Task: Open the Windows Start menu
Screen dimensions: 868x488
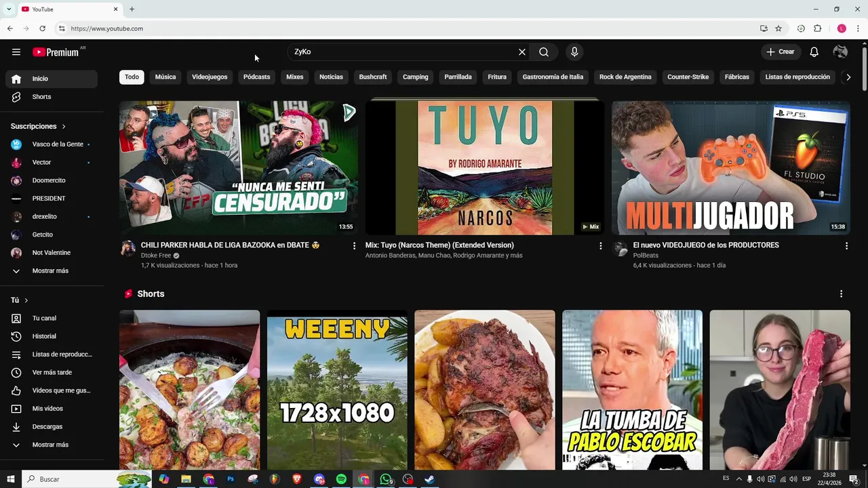Action: point(11,479)
